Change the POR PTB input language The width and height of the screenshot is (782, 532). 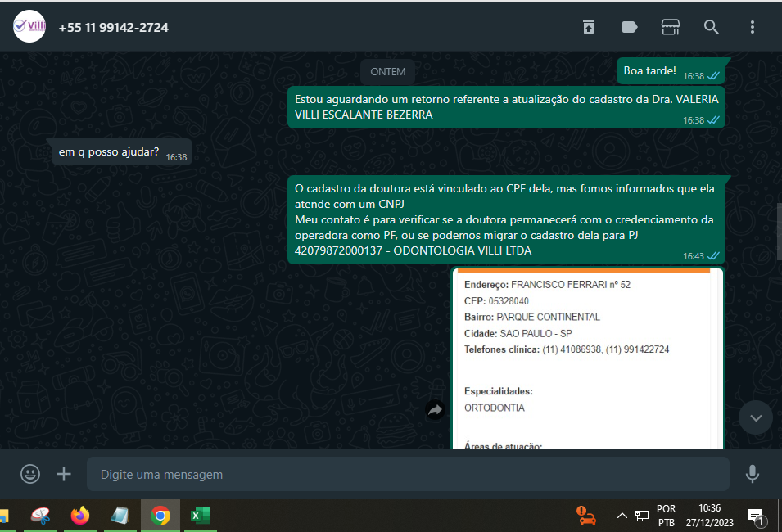(x=666, y=516)
